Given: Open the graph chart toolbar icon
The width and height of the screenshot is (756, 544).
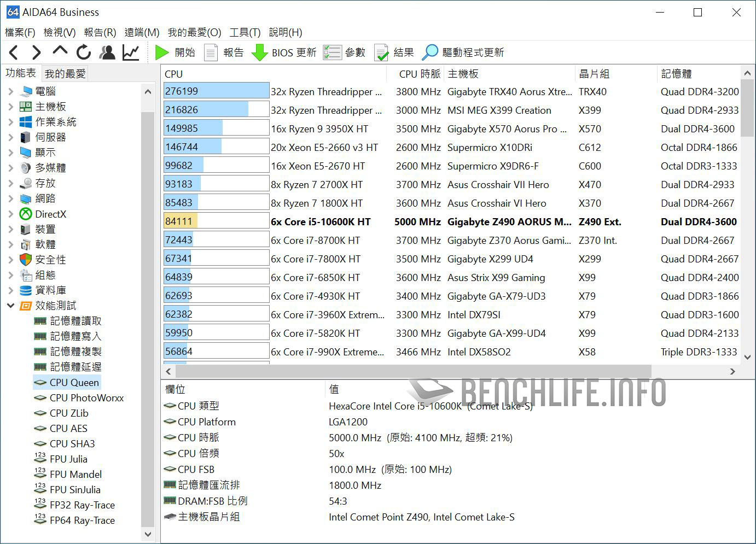Looking at the screenshot, I should point(131,52).
